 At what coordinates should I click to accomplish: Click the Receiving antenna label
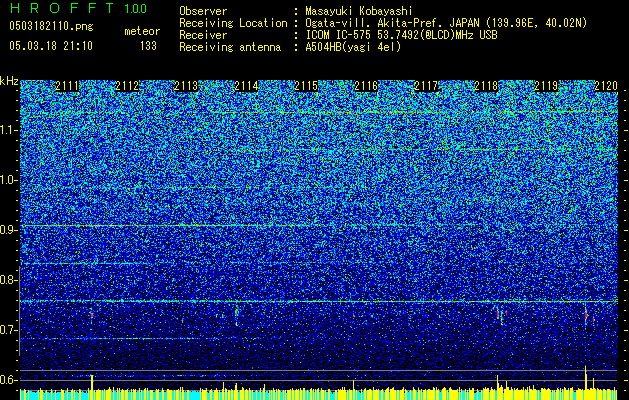coord(230,47)
